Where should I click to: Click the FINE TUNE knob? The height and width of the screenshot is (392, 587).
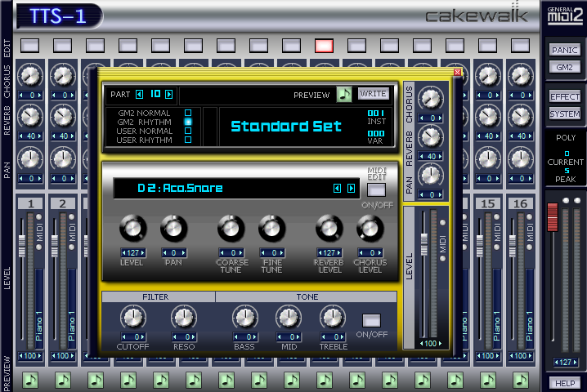271,228
